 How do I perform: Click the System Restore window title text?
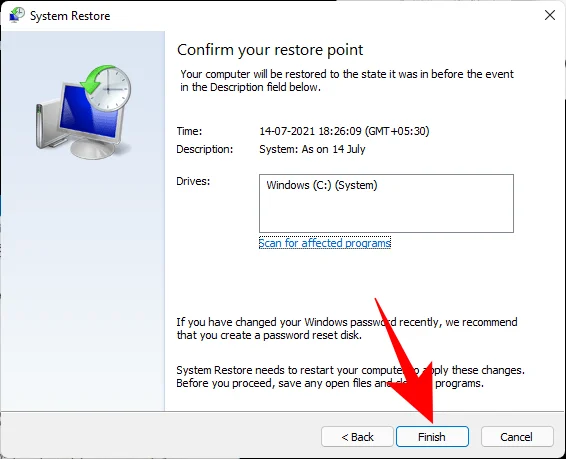(x=70, y=16)
